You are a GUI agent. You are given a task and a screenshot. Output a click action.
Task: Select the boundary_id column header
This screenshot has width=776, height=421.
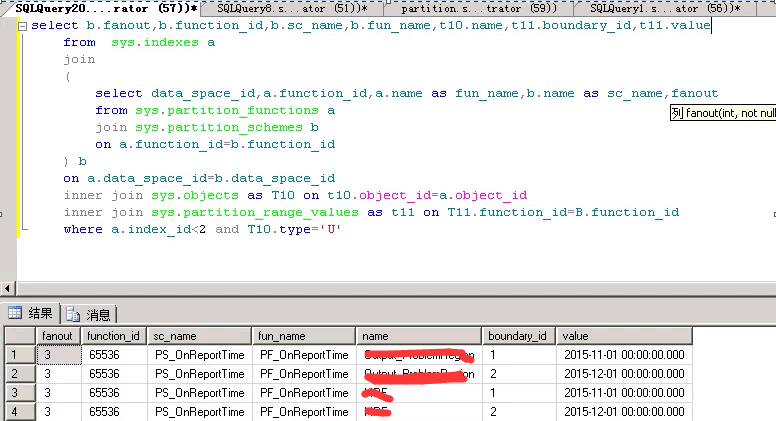(x=519, y=336)
